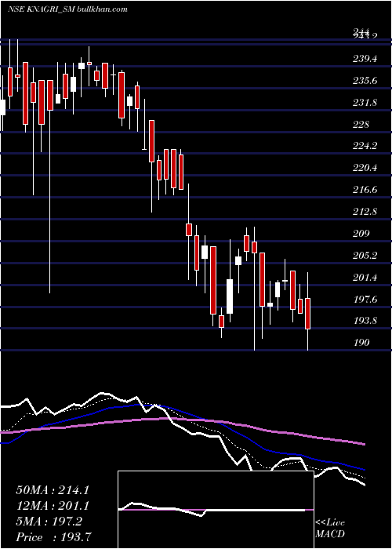Select the 231.8 price axis label

365,103
